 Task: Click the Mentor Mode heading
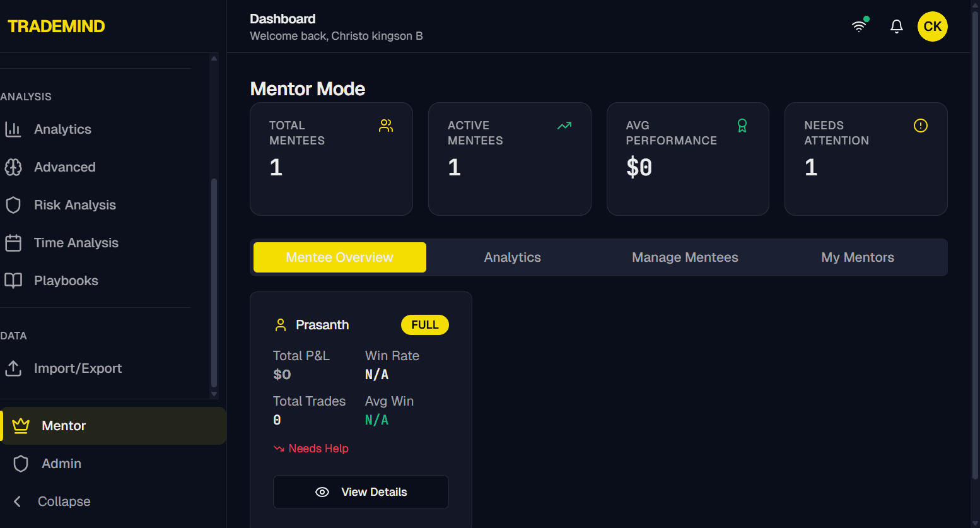click(x=308, y=89)
